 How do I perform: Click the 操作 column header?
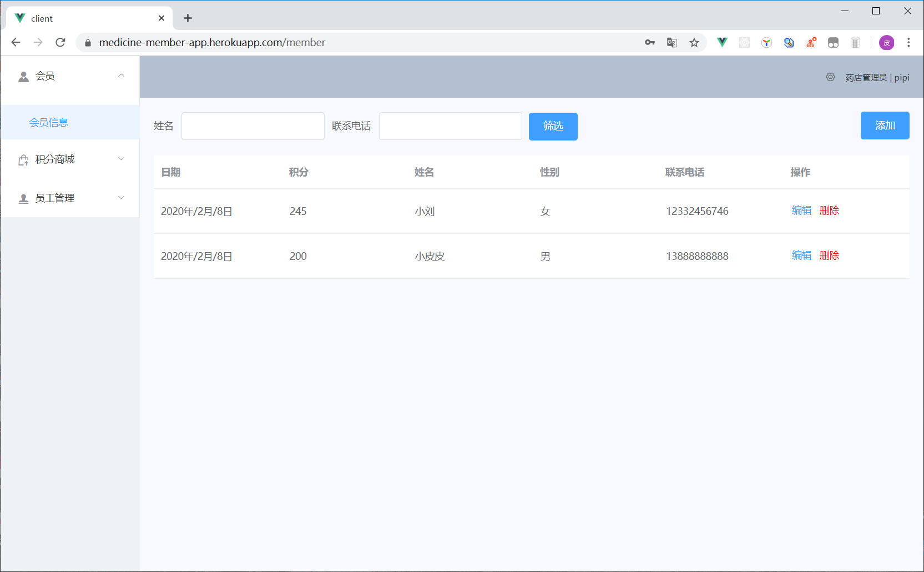800,172
